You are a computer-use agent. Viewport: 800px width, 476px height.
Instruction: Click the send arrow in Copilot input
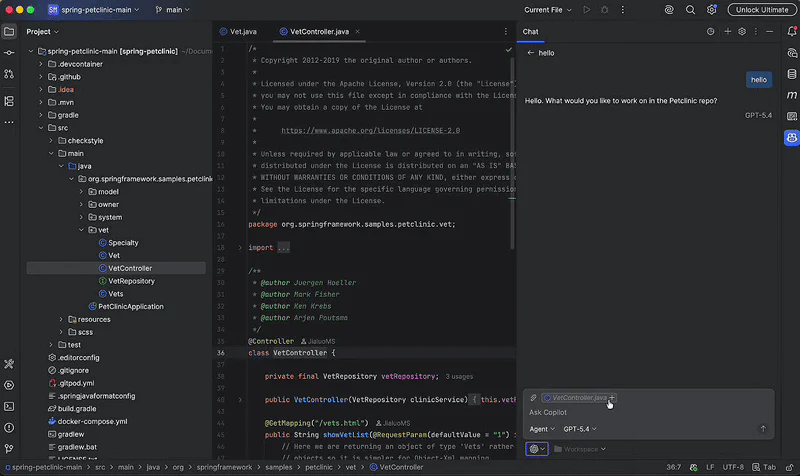(763, 429)
